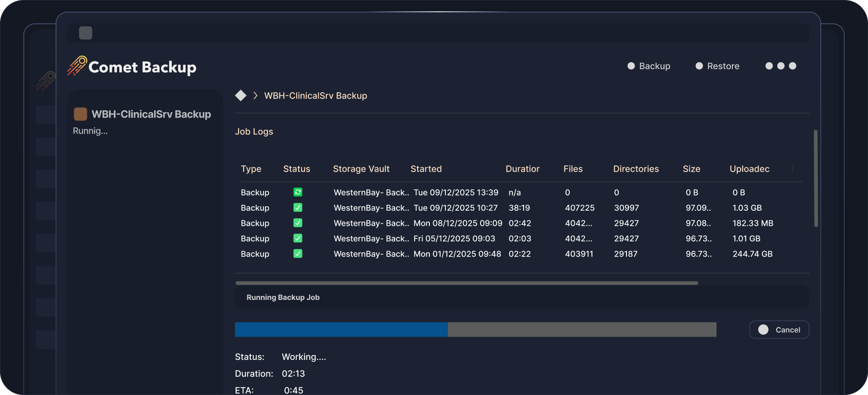Image resolution: width=868 pixels, height=395 pixels.
Task: Click the 0:45 ETA value
Action: (x=294, y=390)
